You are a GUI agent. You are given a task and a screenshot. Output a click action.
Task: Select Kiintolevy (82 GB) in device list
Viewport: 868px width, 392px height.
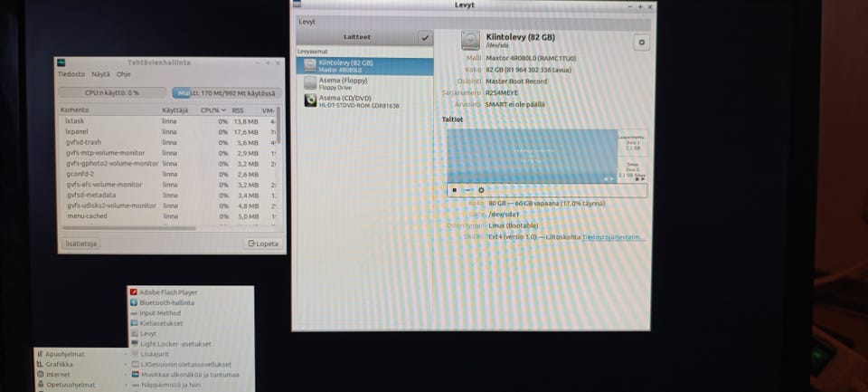tap(364, 66)
